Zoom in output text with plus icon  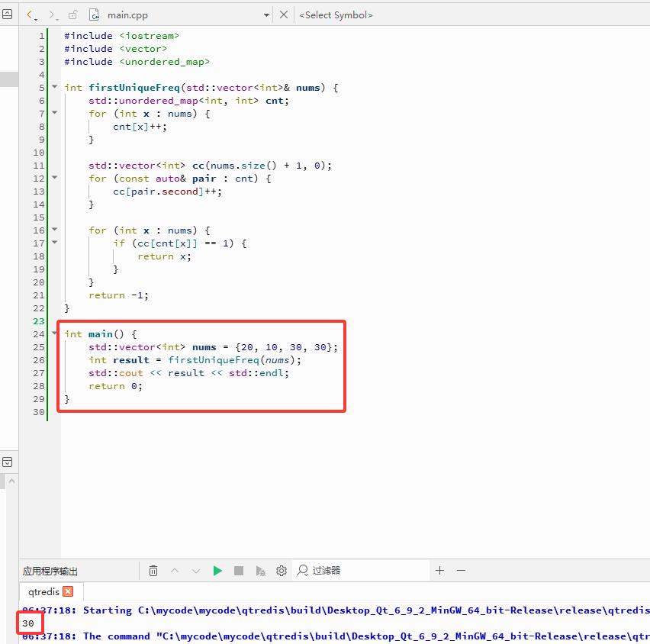(440, 571)
